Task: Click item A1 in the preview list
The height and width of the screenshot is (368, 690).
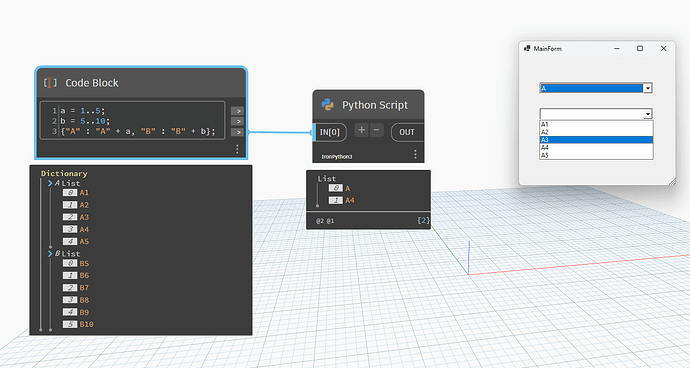Action: pyautogui.click(x=84, y=193)
